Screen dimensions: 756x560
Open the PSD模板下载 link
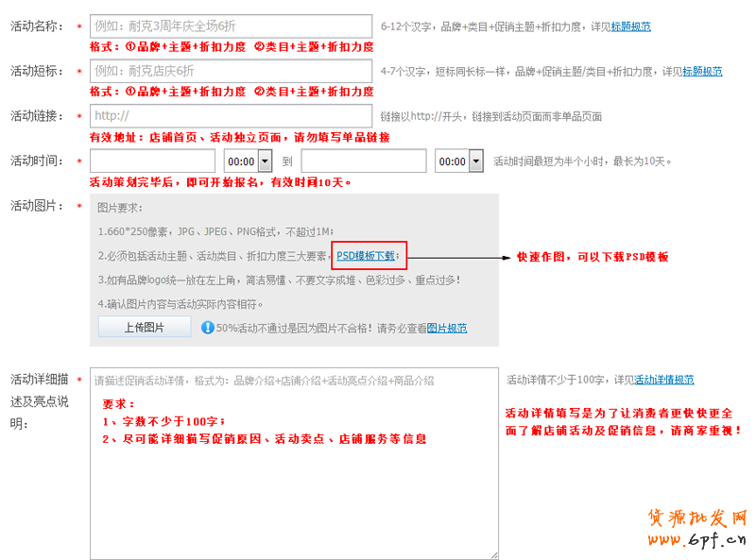click(366, 256)
